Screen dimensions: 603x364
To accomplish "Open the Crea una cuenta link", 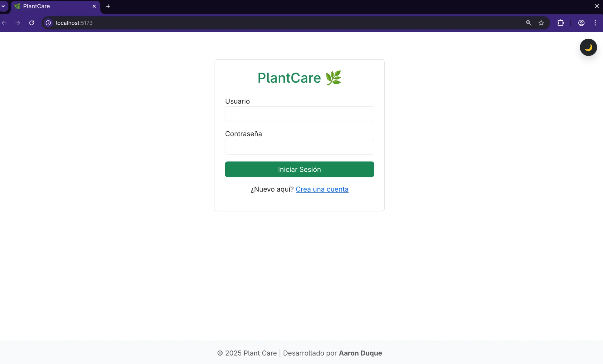I will click(x=322, y=189).
